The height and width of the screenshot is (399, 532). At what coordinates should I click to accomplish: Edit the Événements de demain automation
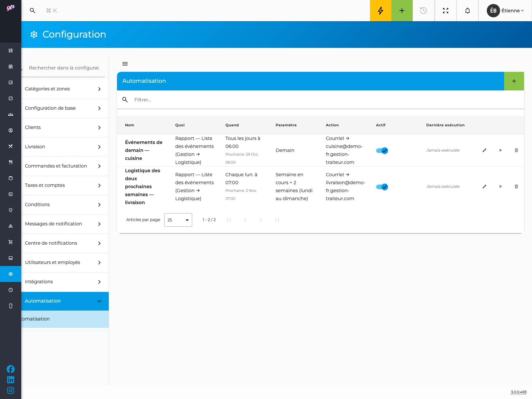click(x=484, y=150)
